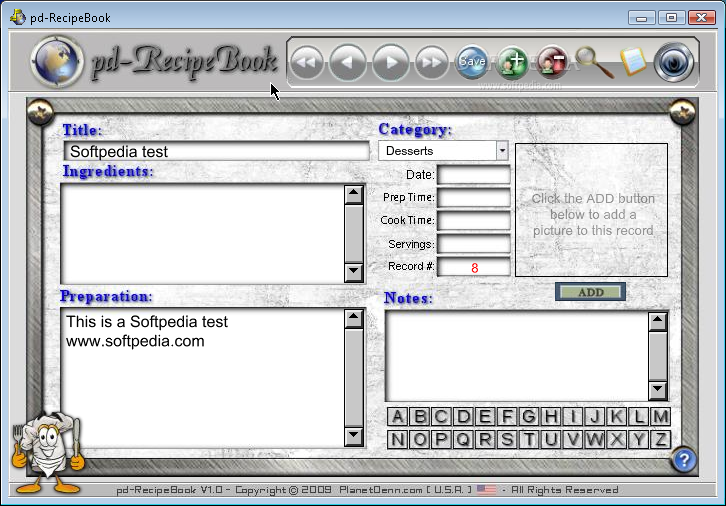This screenshot has height=506, width=726.
Task: Click the globe icon beside the logo
Action: pyautogui.click(x=57, y=62)
